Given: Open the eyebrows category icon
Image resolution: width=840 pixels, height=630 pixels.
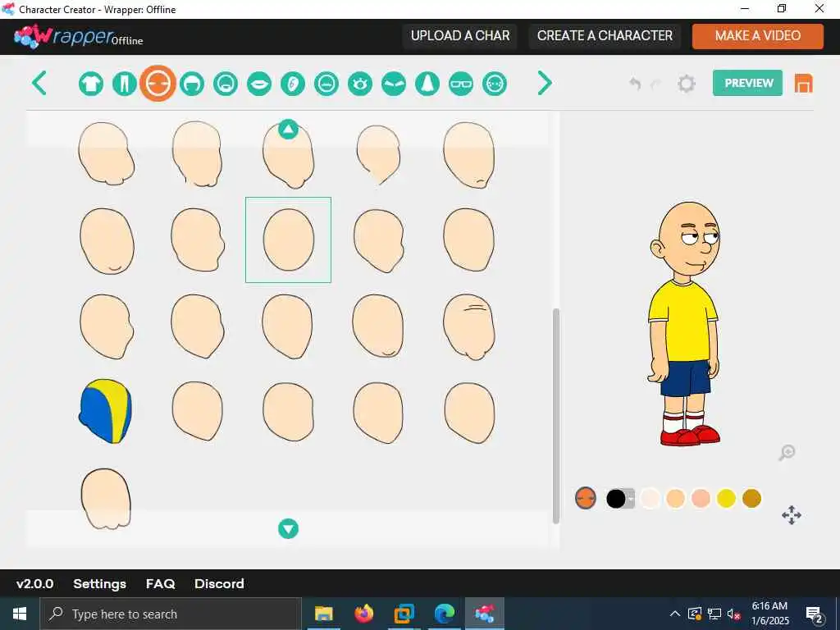Looking at the screenshot, I should point(394,84).
